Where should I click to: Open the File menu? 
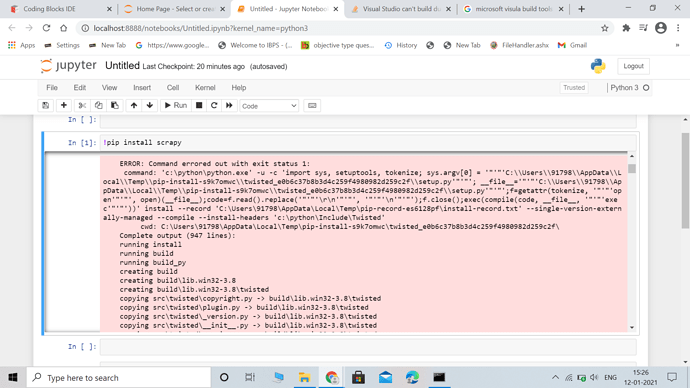(x=52, y=88)
